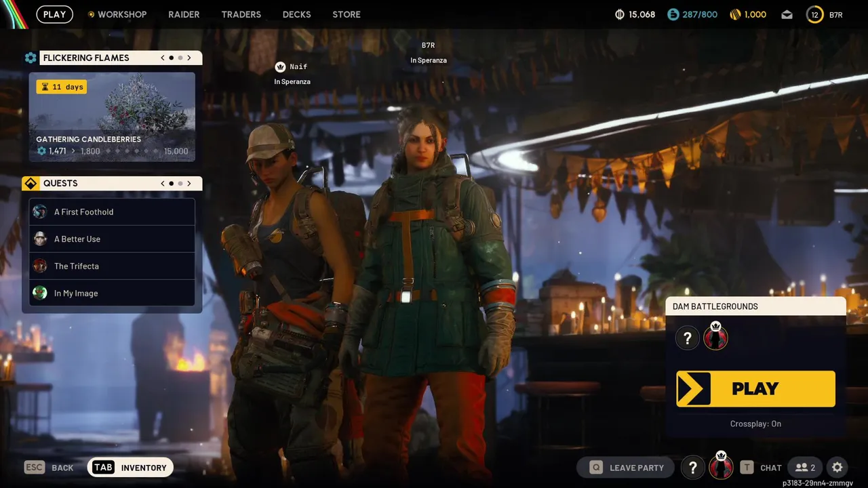Open the Raider tab

coord(184,14)
